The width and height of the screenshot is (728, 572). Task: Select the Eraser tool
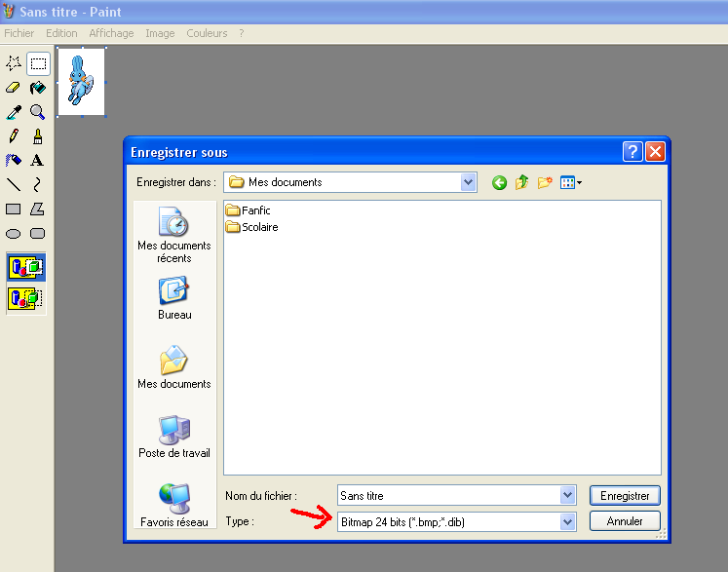point(14,88)
